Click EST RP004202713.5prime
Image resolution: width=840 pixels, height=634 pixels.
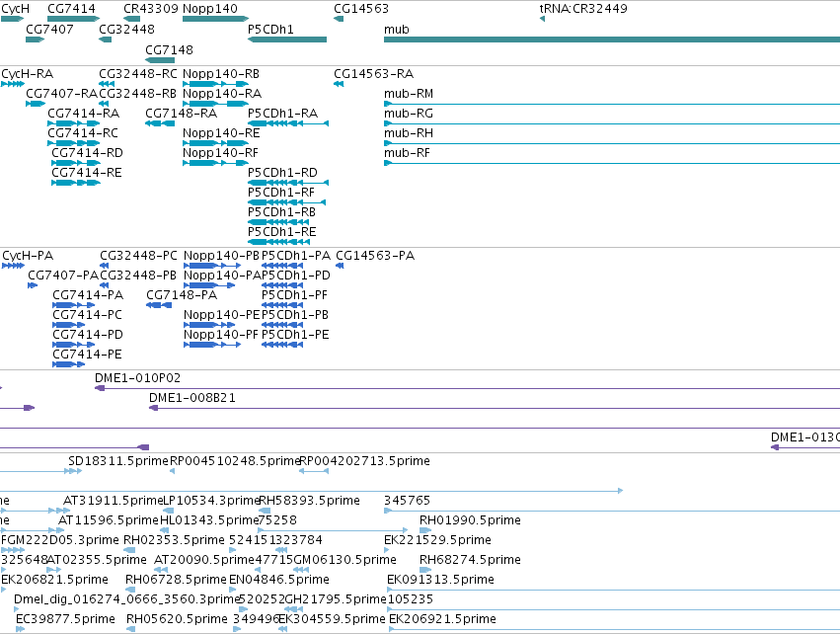click(x=365, y=461)
